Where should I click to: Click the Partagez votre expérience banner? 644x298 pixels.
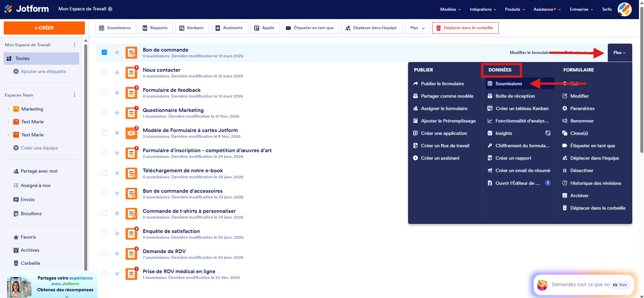[x=52, y=284]
